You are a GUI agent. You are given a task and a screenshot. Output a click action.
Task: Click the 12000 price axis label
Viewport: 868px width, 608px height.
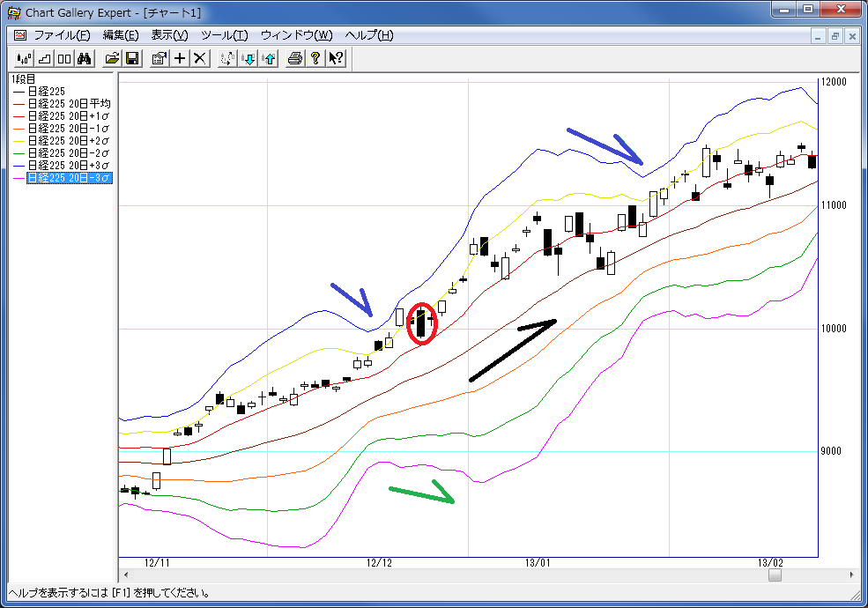(834, 82)
